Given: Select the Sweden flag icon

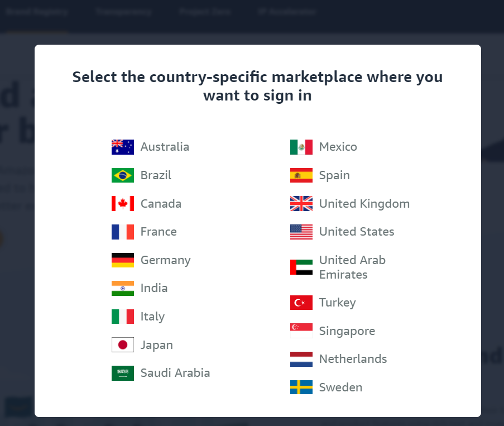Looking at the screenshot, I should point(301,387).
